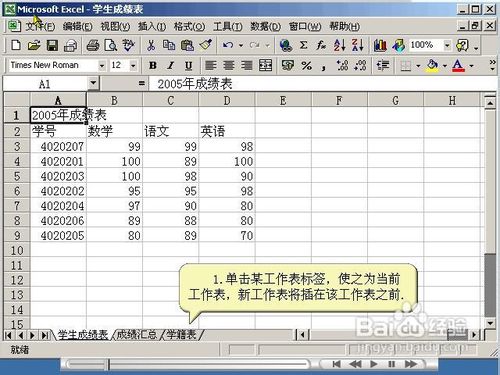The image size is (500, 375).
Task: Go to first sheet tab navigation button
Action: pos(9,335)
